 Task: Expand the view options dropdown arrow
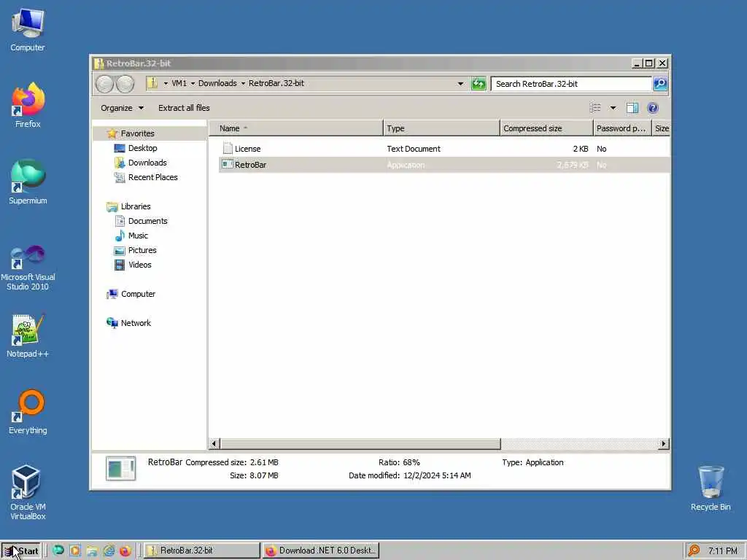613,108
